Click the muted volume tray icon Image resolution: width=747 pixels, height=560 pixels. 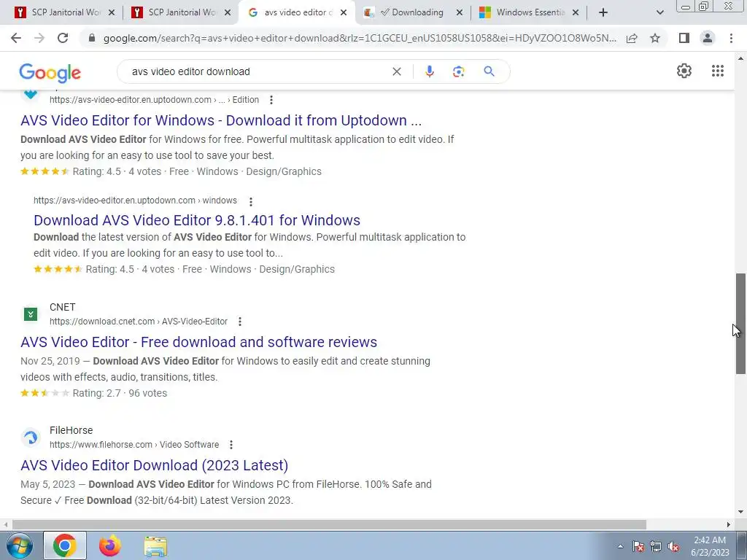pyautogui.click(x=673, y=547)
